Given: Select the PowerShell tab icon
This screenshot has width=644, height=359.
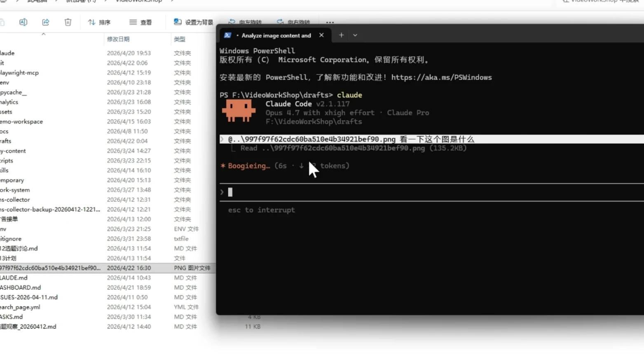Looking at the screenshot, I should click(x=227, y=35).
